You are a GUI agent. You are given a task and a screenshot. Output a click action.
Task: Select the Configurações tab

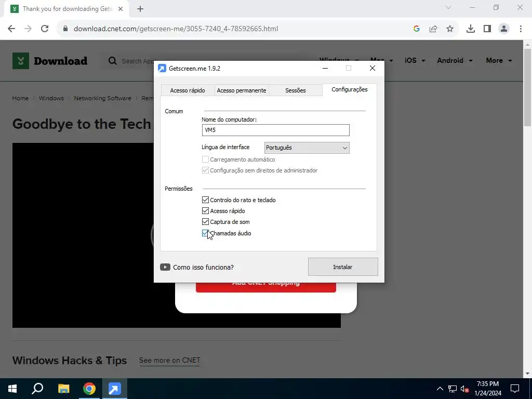pyautogui.click(x=350, y=89)
